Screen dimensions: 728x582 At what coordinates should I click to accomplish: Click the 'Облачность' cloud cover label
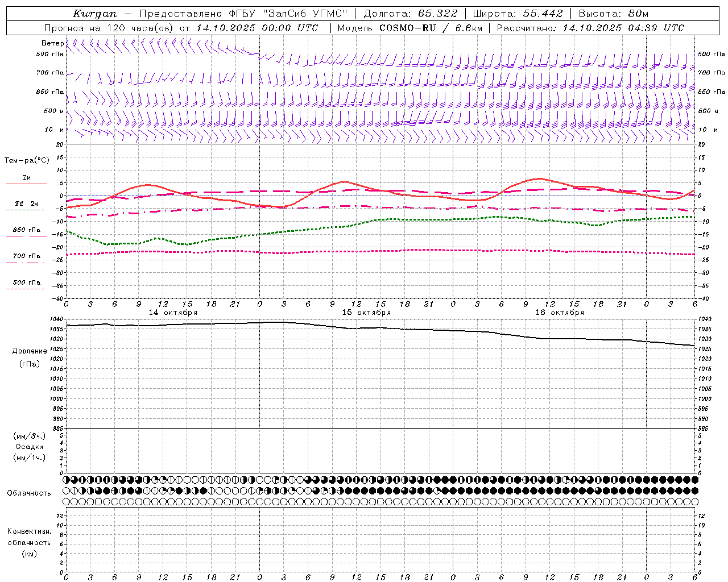[x=29, y=493]
